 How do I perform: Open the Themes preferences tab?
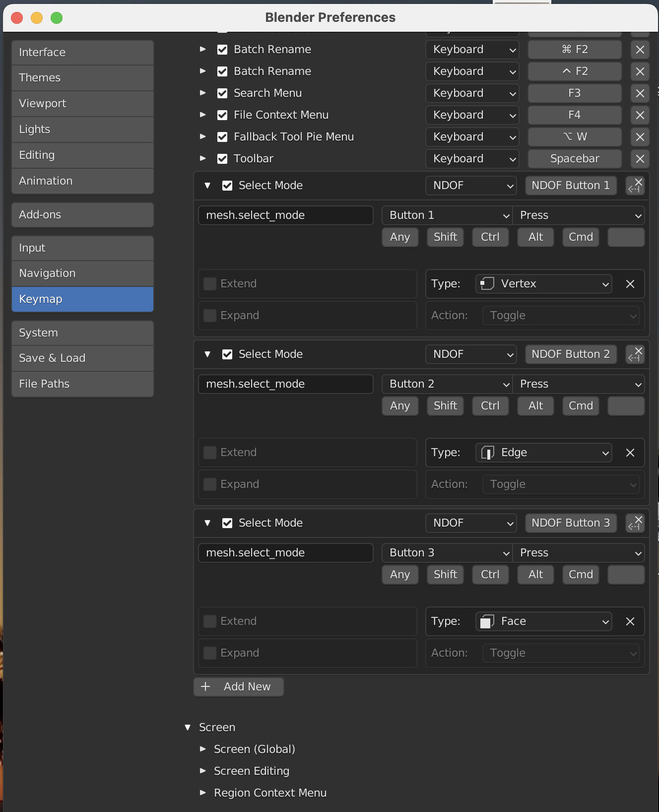(x=82, y=78)
